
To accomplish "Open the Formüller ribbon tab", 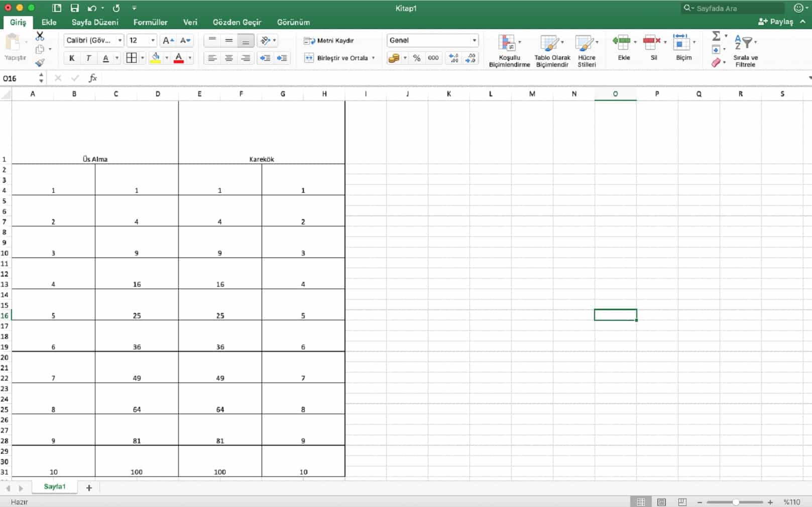I will [x=150, y=22].
